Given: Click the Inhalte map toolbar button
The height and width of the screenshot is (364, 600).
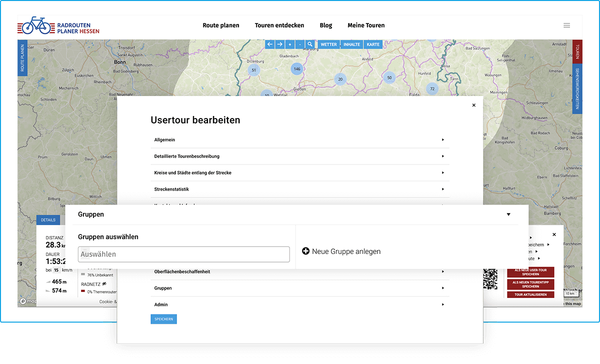Looking at the screenshot, I should (x=352, y=44).
